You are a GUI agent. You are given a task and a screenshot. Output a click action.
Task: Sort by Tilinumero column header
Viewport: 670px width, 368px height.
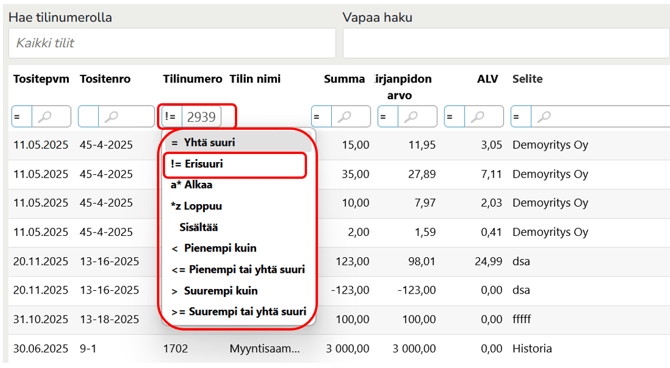point(192,79)
